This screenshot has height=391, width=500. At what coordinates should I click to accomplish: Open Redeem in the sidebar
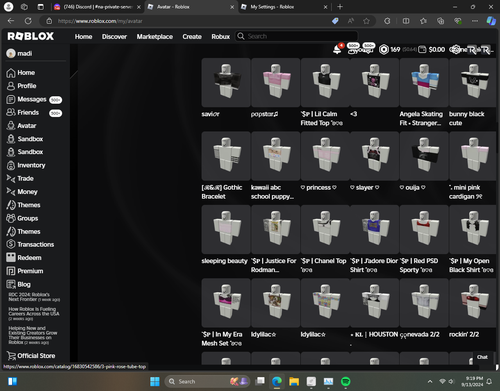(24, 258)
